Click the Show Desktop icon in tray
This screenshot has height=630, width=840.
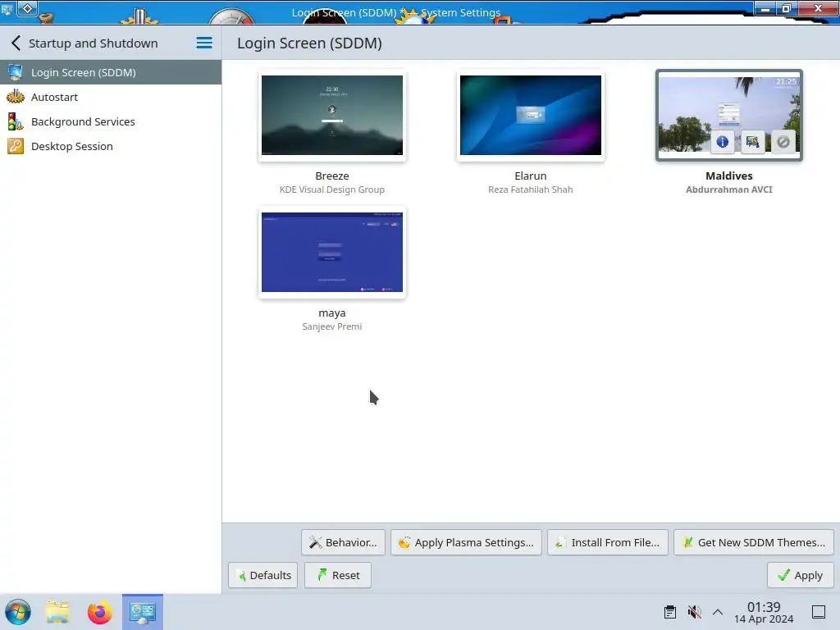(819, 612)
